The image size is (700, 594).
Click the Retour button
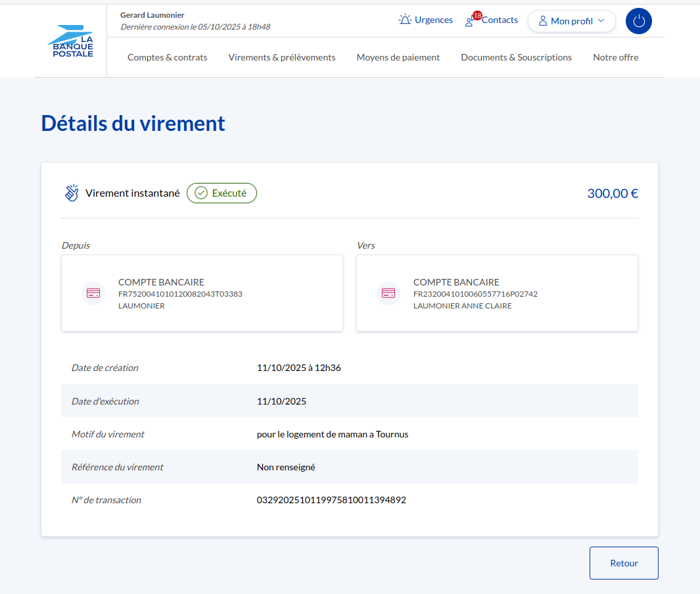click(624, 563)
